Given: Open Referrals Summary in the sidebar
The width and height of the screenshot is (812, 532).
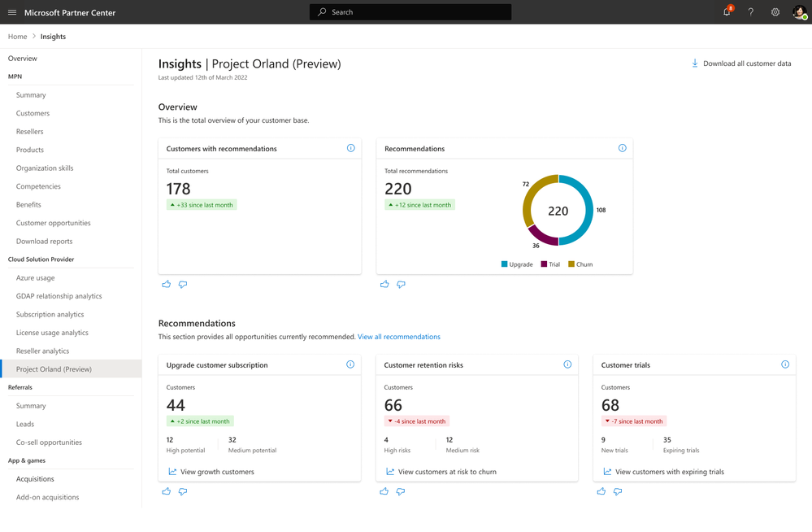Looking at the screenshot, I should [x=31, y=405].
